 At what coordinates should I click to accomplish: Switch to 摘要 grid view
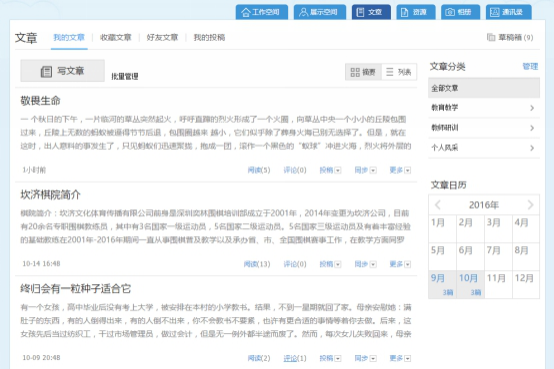(363, 72)
